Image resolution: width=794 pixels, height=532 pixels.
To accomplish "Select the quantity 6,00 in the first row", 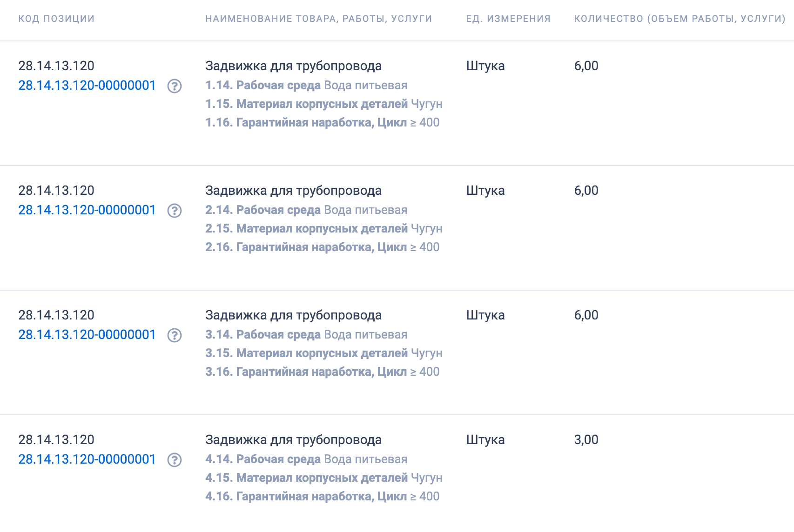I will click(x=587, y=66).
